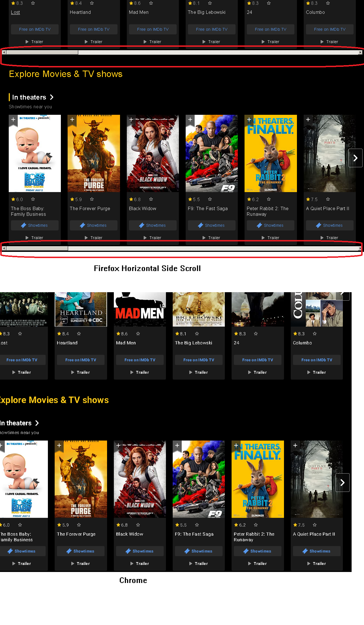
Task: Click left arrow of upper Firefox horizontal scrollbar
Action: coord(4,52)
